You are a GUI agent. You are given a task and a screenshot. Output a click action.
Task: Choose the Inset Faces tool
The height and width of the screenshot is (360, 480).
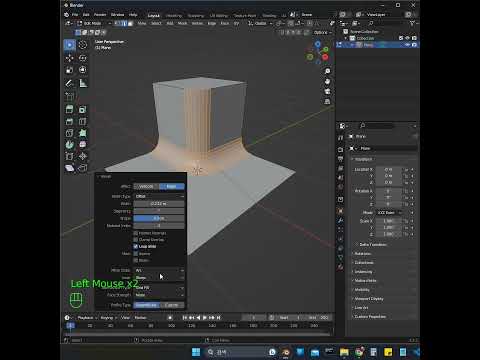(83, 109)
